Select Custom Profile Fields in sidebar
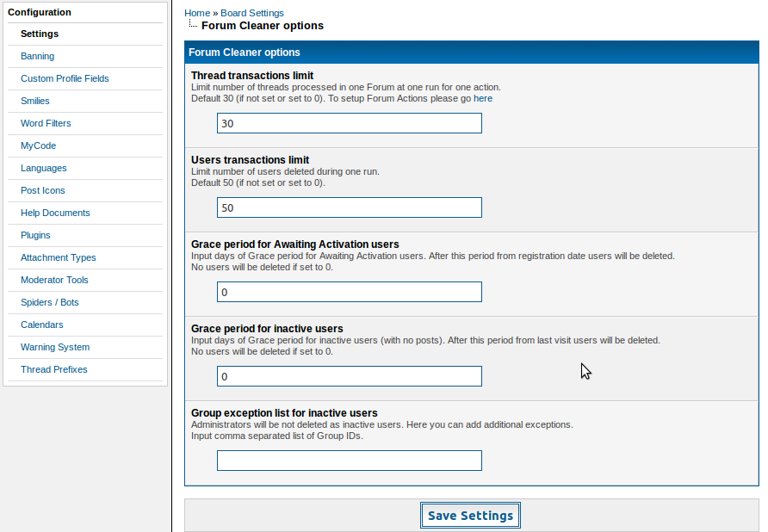Viewport: 768px width, 532px height. coord(65,78)
